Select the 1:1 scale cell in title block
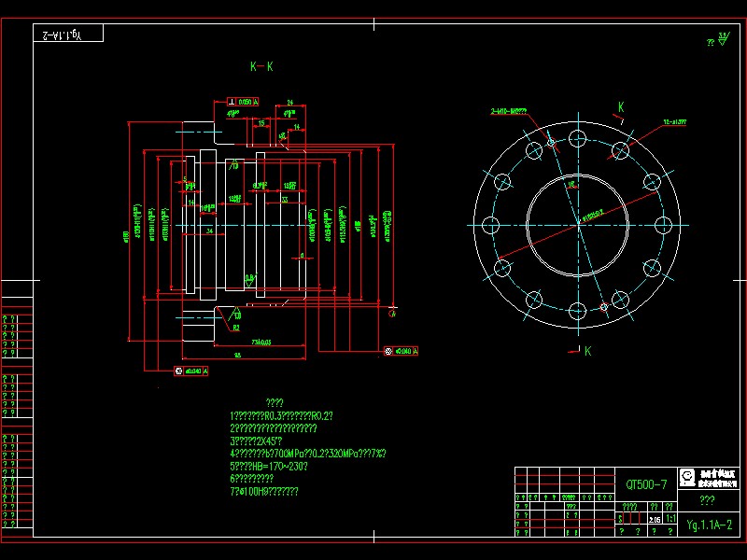Screen dimensions: 747x560 670,518
